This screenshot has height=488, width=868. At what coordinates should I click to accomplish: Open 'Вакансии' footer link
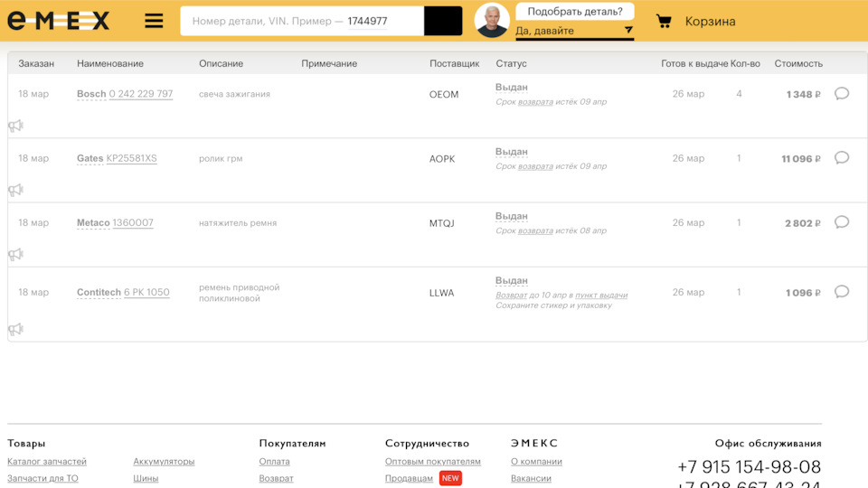point(531,478)
